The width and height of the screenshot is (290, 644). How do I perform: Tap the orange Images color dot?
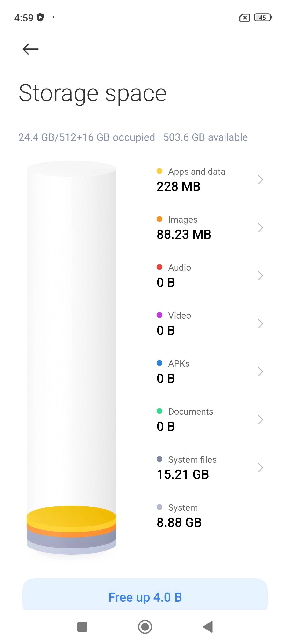point(159,219)
